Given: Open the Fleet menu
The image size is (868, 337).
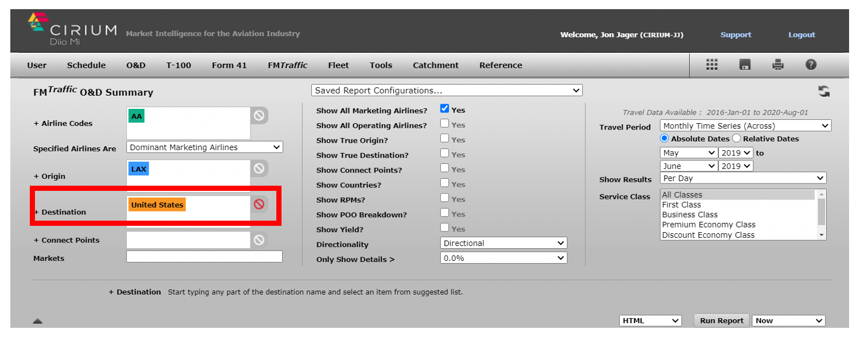Looking at the screenshot, I should pyautogui.click(x=338, y=65).
